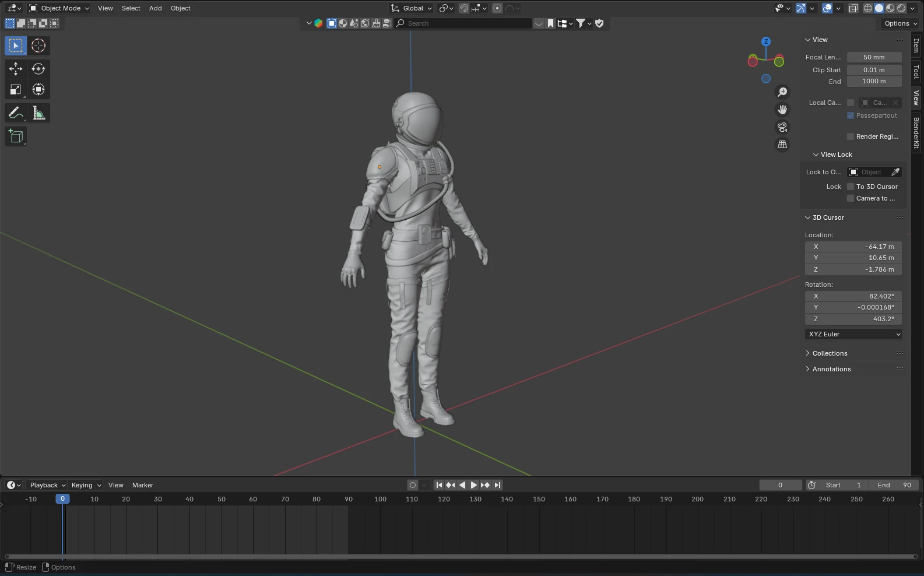Enable the Render Region checkbox
924x576 pixels.
pyautogui.click(x=851, y=136)
